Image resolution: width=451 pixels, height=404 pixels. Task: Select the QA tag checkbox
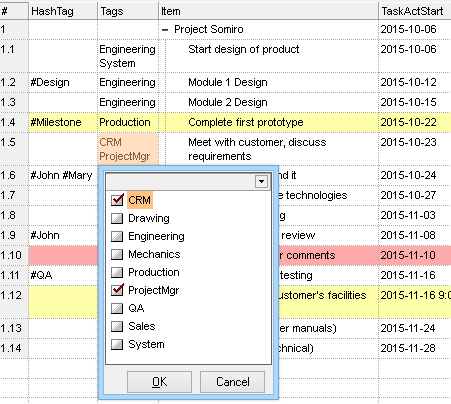click(117, 308)
